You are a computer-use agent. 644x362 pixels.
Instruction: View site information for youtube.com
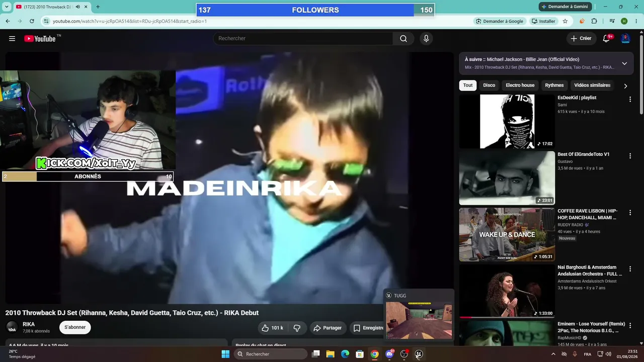(x=46, y=21)
